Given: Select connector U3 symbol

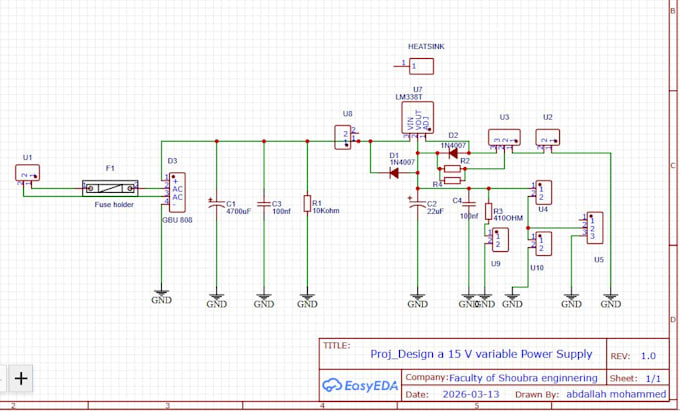Looking at the screenshot, I should pos(504,137).
